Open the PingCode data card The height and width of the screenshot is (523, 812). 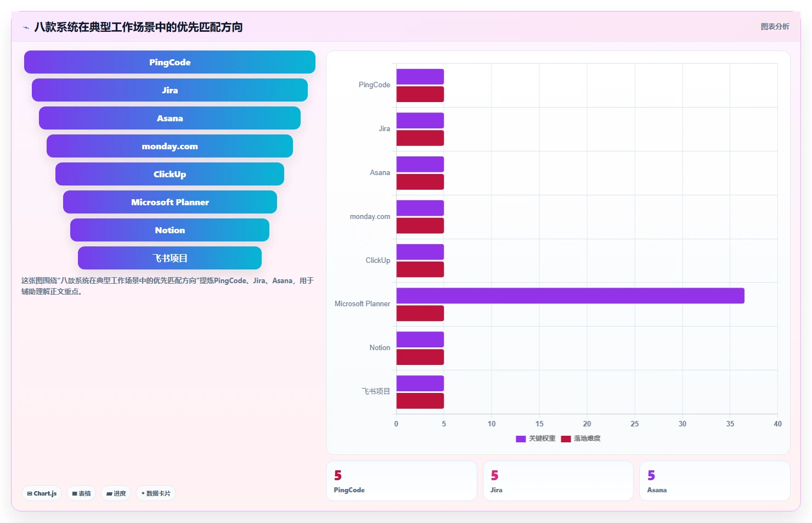point(401,481)
